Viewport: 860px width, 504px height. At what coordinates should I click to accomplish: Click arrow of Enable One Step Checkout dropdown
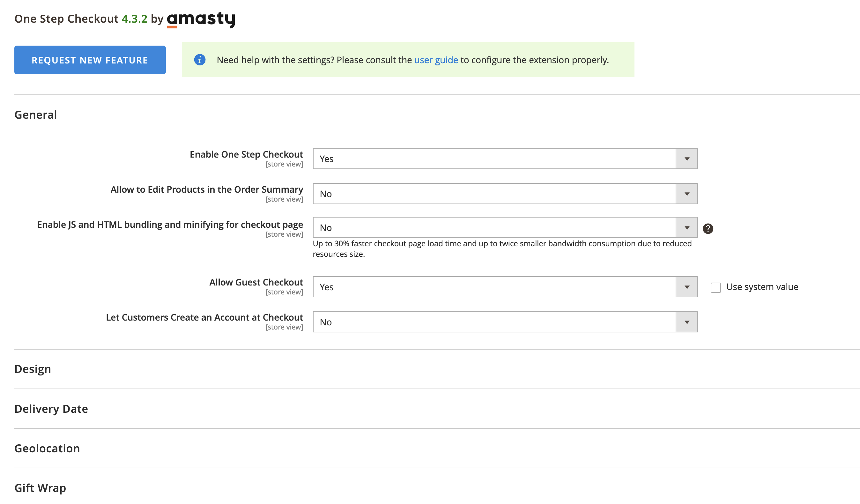[x=687, y=159]
